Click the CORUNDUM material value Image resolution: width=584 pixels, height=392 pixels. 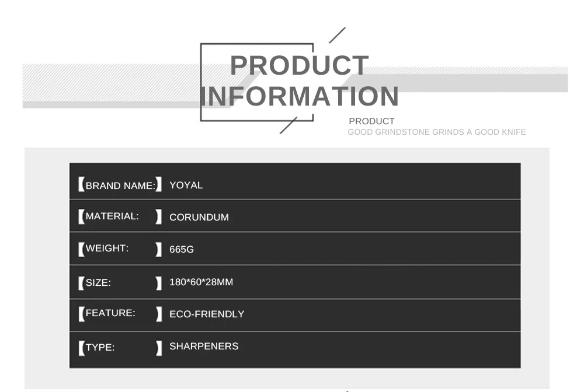coord(199,217)
